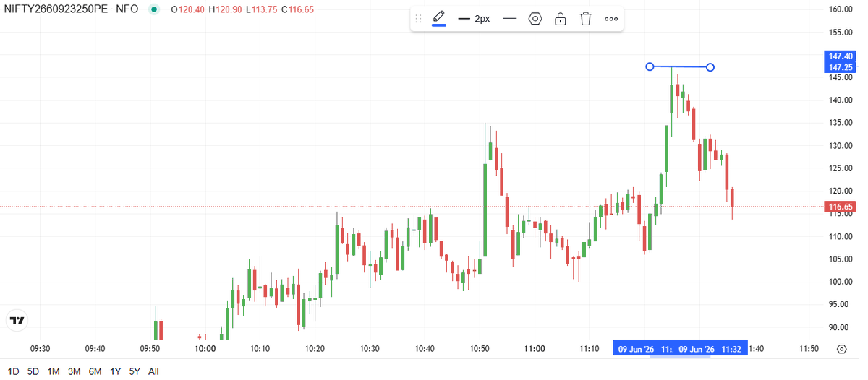Select the 6M range
This screenshot has height=380, width=868.
pos(95,371)
